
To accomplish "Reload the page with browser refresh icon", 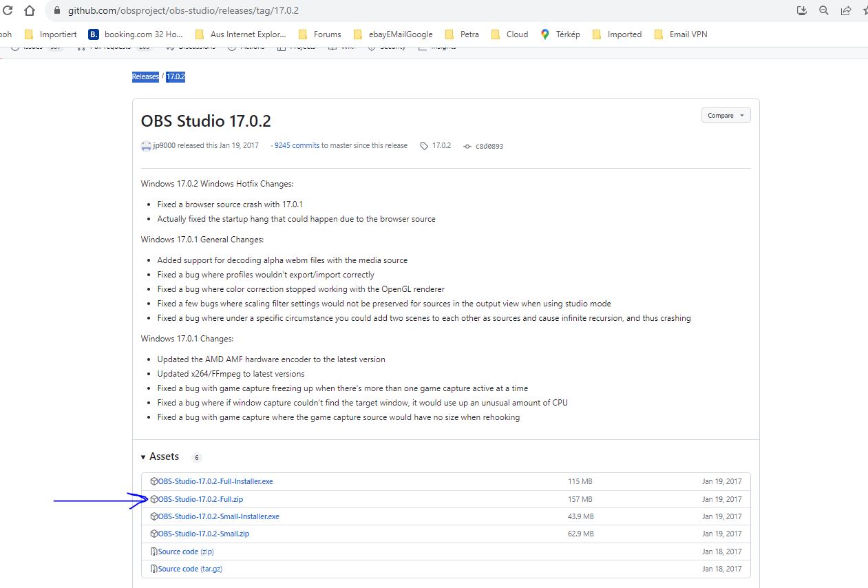I will point(8,11).
